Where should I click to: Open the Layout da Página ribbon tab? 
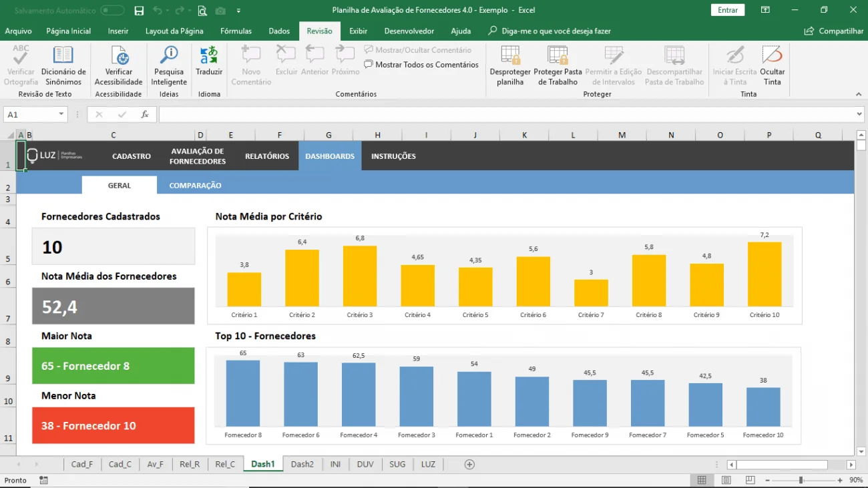pyautogui.click(x=174, y=31)
